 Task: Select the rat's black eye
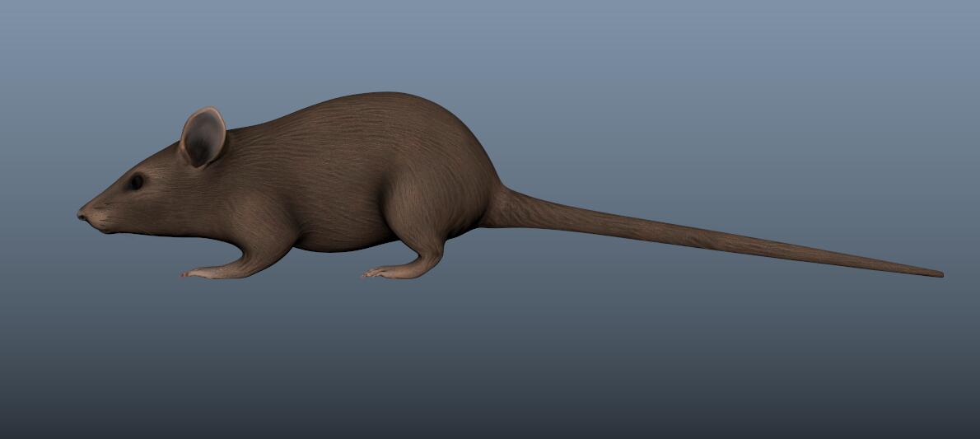pos(136,182)
